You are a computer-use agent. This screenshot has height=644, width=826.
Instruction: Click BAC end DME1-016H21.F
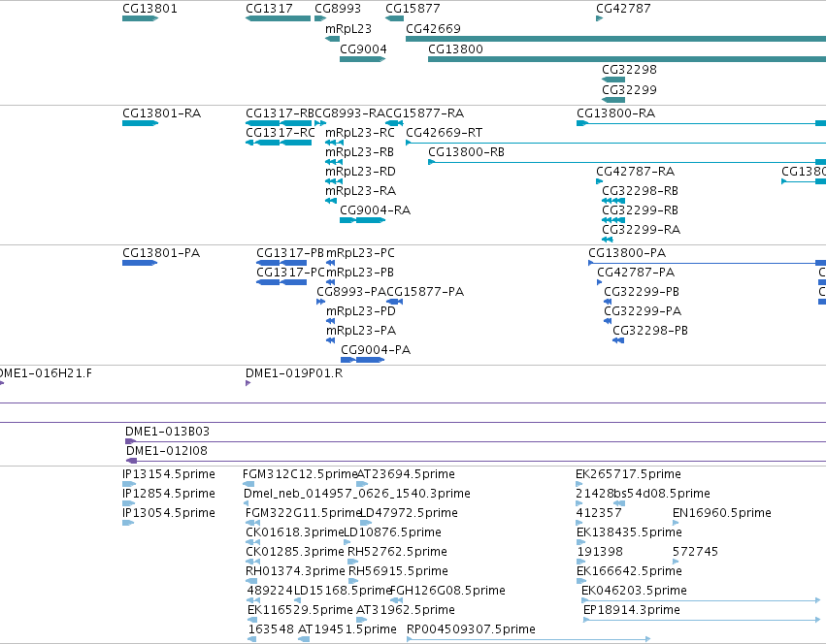coord(46,373)
